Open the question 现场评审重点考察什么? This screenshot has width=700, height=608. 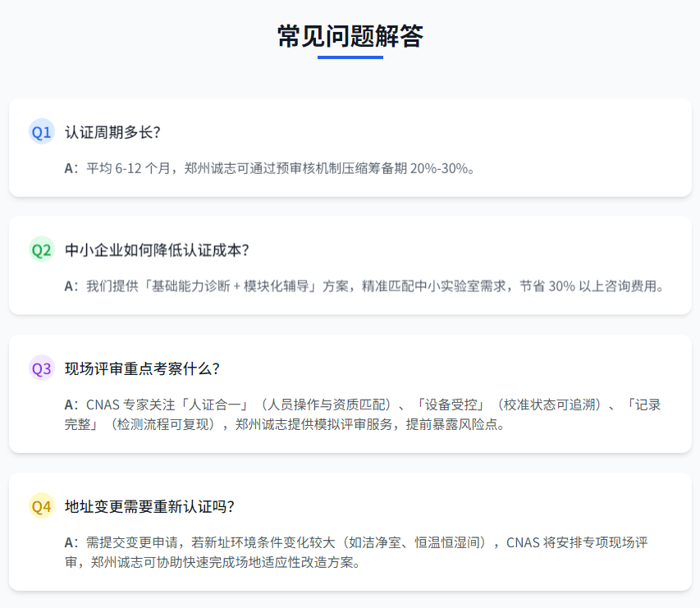[x=142, y=368]
